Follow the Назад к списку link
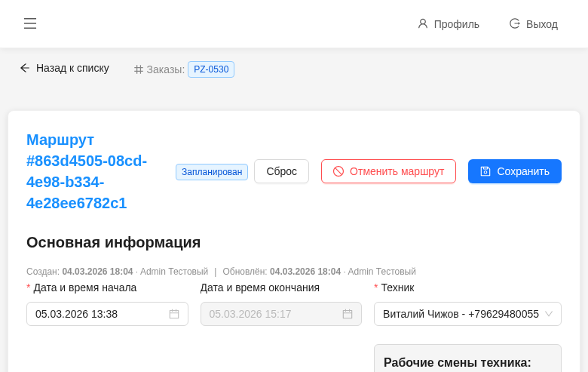Viewport: 588px width, 372px height. coord(72,68)
